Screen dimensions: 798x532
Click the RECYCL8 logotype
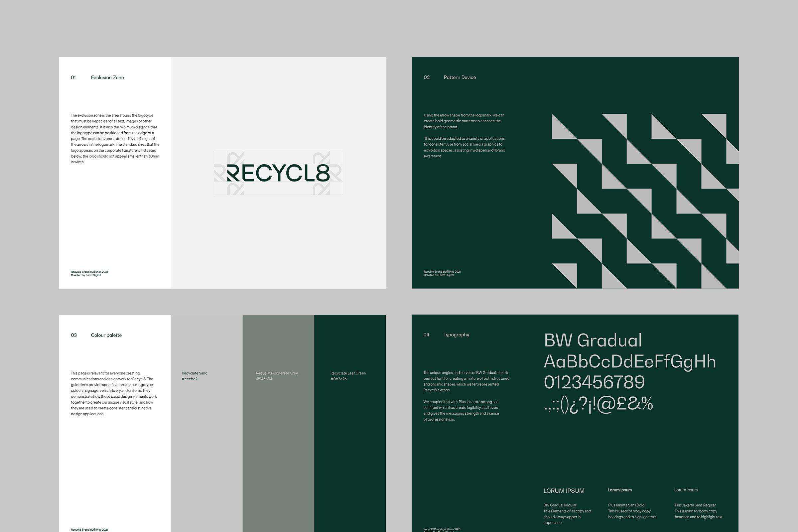click(x=278, y=173)
